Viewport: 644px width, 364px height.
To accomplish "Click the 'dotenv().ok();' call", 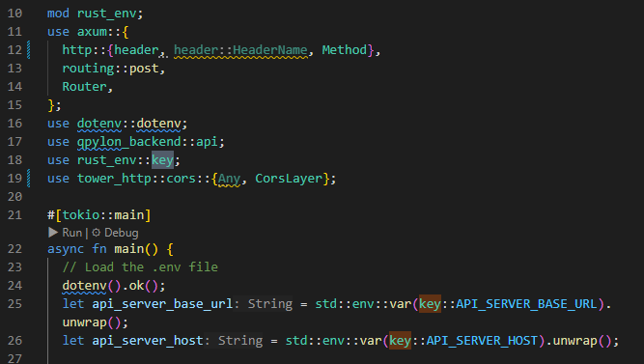I will pos(114,286).
